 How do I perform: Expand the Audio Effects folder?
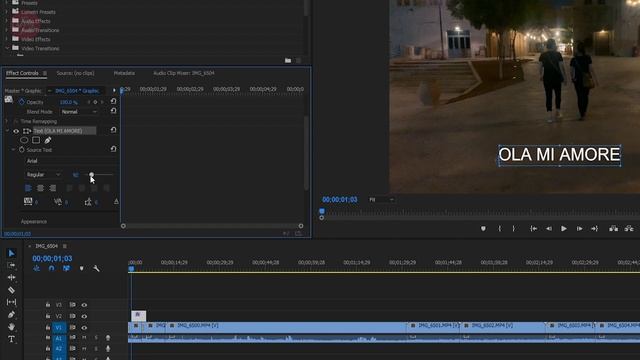click(x=6, y=21)
